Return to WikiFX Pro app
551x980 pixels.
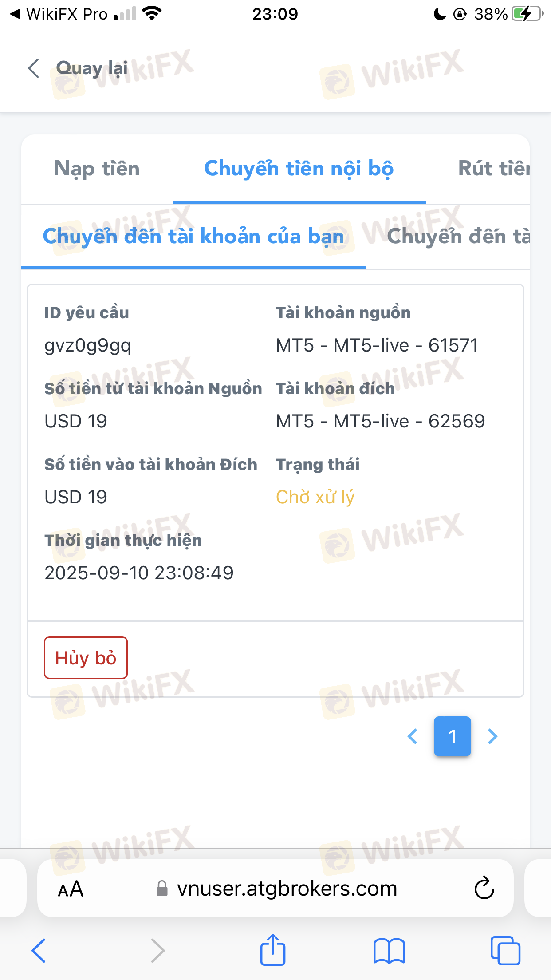[x=59, y=14]
